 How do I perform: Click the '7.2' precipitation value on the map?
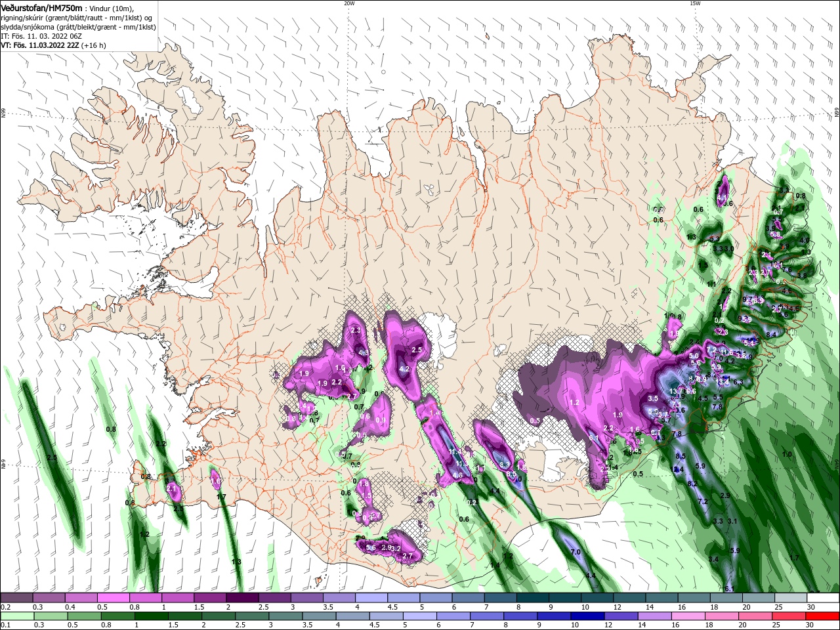(702, 501)
